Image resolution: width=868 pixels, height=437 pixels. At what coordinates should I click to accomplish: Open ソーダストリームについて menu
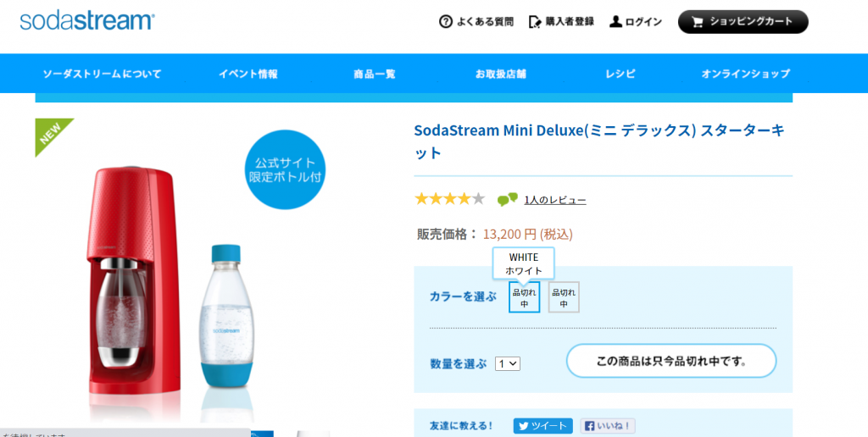pyautogui.click(x=103, y=74)
